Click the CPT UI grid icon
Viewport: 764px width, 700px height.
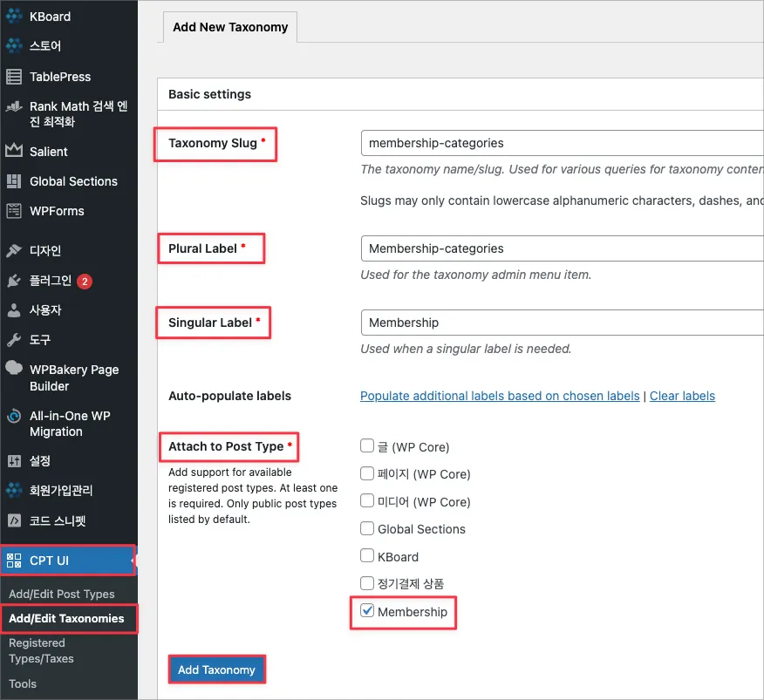pyautogui.click(x=14, y=561)
